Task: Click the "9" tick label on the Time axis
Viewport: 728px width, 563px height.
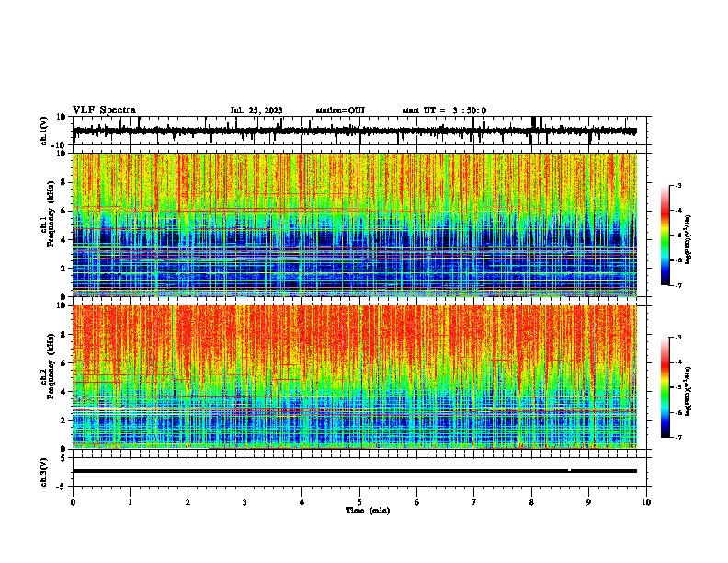Action: [x=588, y=502]
